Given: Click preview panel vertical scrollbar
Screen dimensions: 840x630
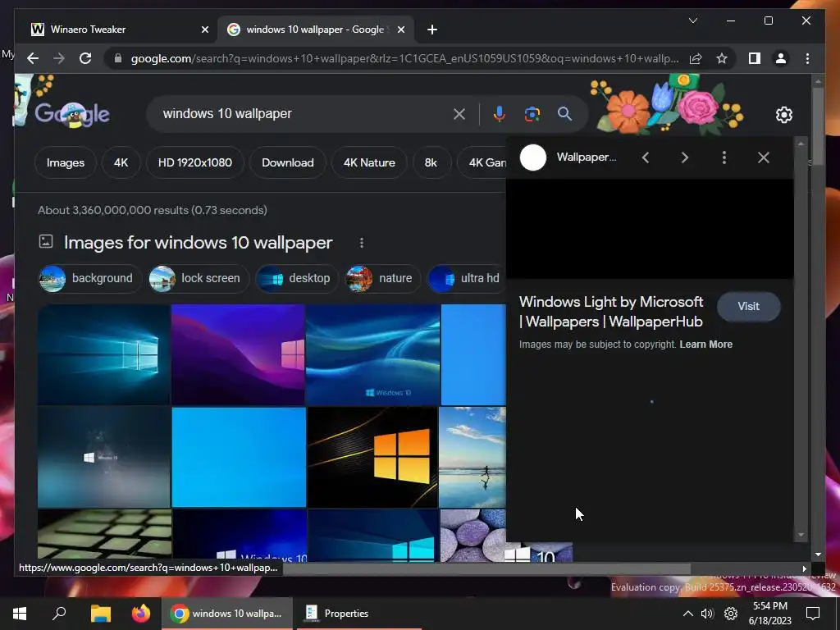Looking at the screenshot, I should (801, 339).
